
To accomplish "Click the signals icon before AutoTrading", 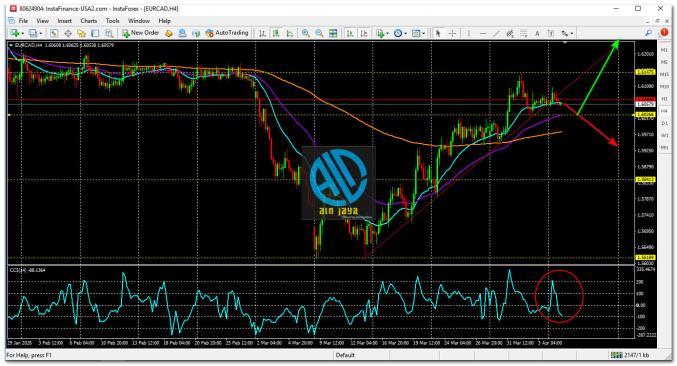I will click(196, 33).
